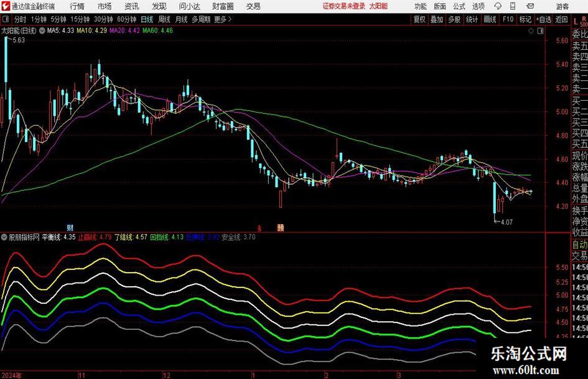Click the MA10: 4.29 indicator label
This screenshot has width=588, height=379.
[92, 30]
